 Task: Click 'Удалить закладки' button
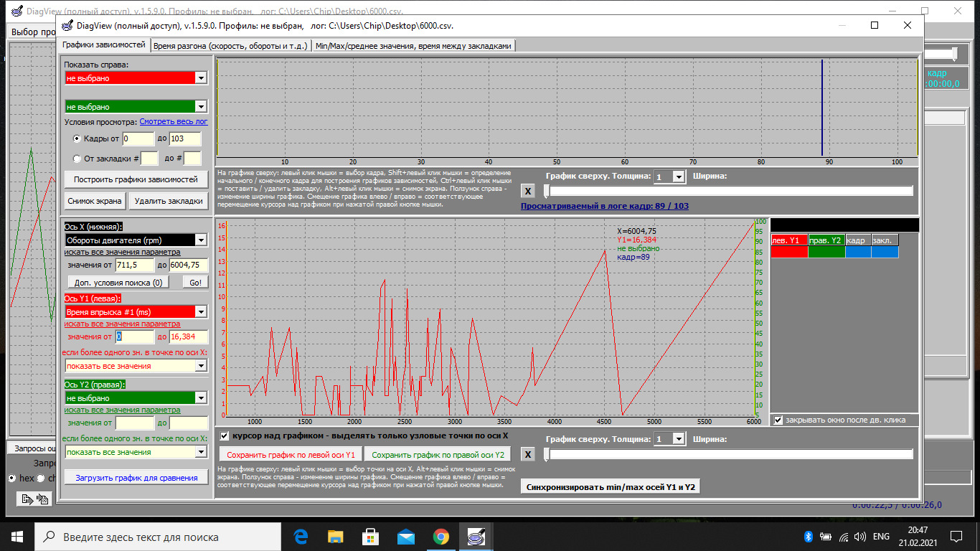[169, 201]
